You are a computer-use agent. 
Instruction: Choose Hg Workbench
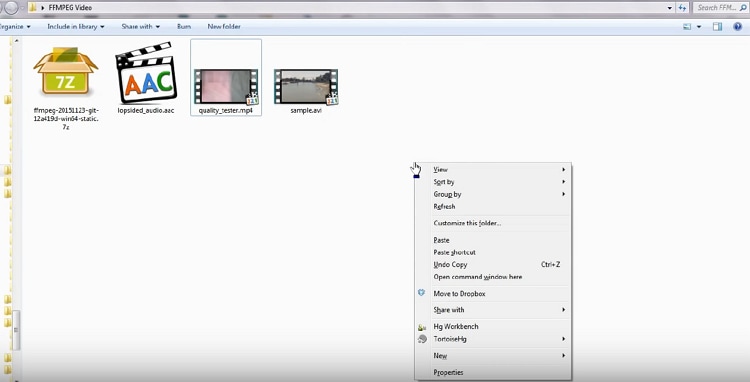493,326
